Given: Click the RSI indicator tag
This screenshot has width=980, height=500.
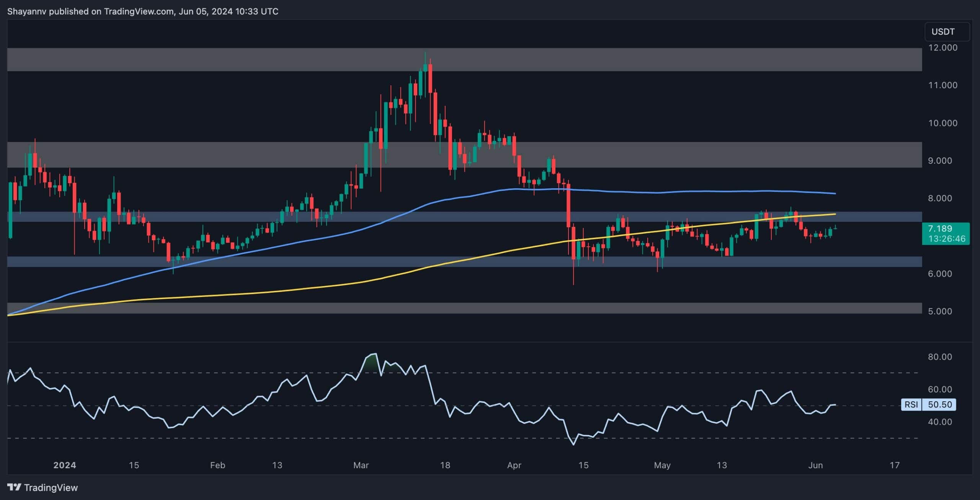Looking at the screenshot, I should (x=911, y=404).
